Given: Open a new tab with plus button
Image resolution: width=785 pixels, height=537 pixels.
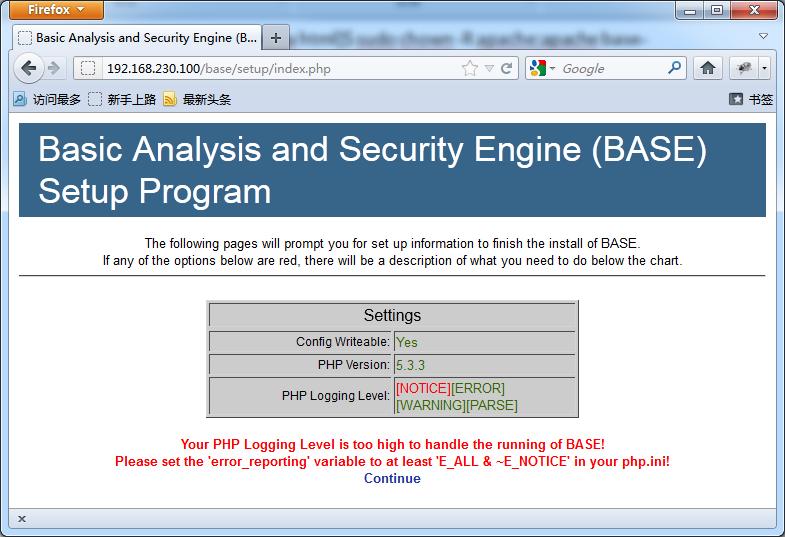Looking at the screenshot, I should point(276,38).
